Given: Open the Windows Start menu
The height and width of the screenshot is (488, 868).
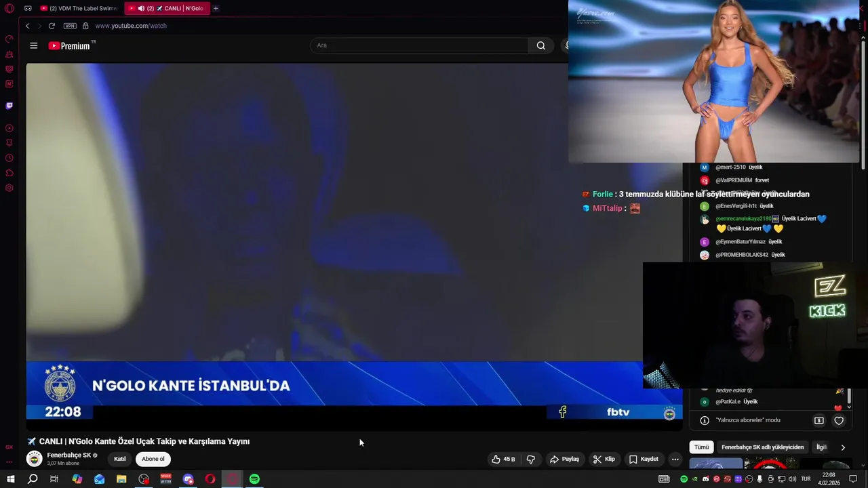Looking at the screenshot, I should tap(11, 479).
